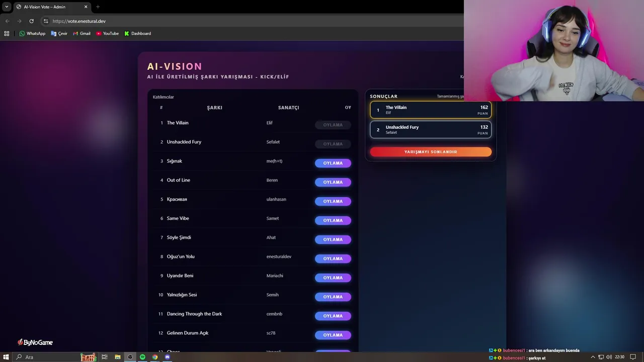This screenshot has height=362, width=644.
Task: Click the address bar URL field
Action: (x=252, y=21)
